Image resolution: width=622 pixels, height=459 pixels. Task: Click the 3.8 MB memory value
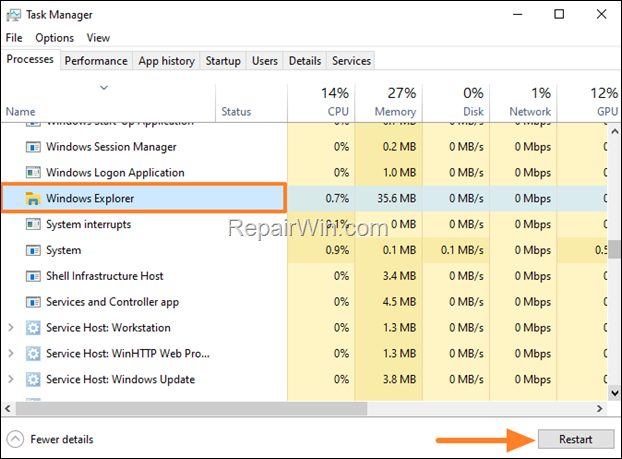coord(399,379)
